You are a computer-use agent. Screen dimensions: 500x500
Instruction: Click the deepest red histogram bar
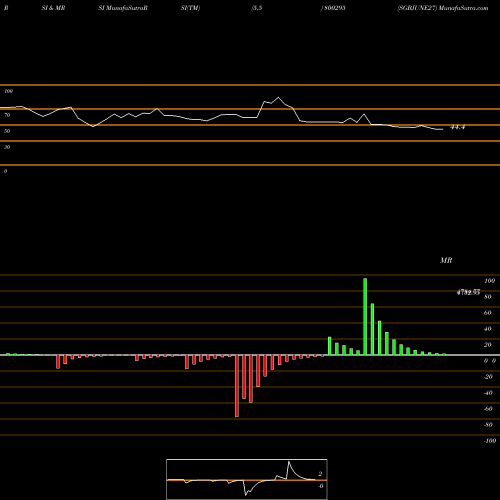pyautogui.click(x=237, y=386)
